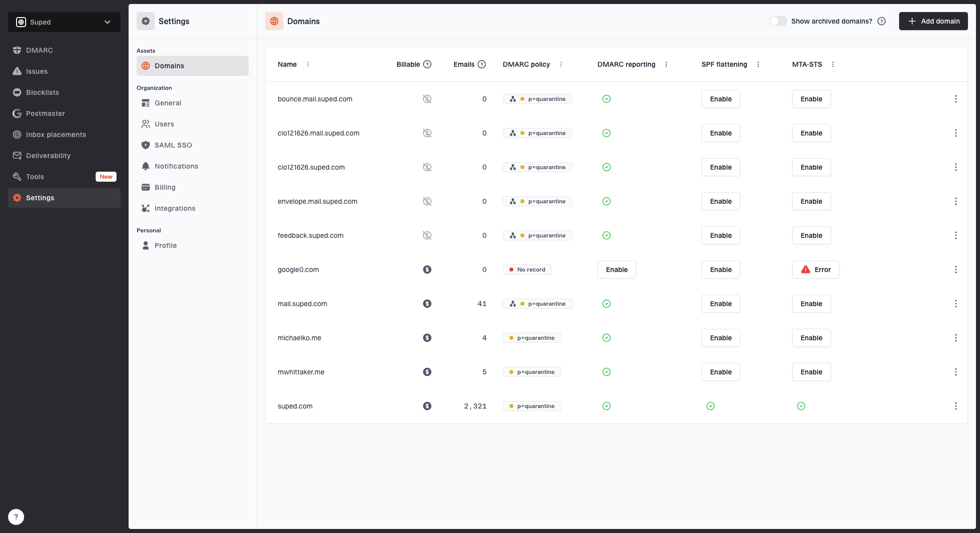The image size is (980, 533).
Task: Open DMARC reporting column options
Action: (667, 64)
